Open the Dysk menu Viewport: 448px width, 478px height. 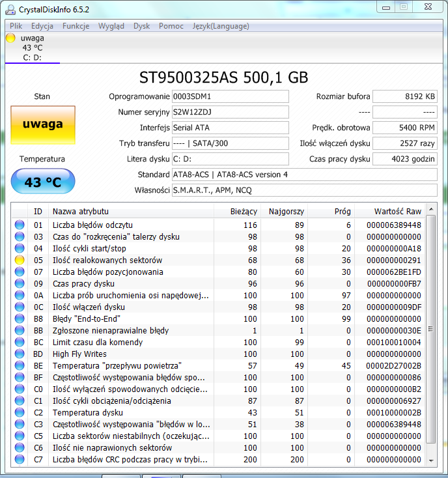[x=142, y=26]
